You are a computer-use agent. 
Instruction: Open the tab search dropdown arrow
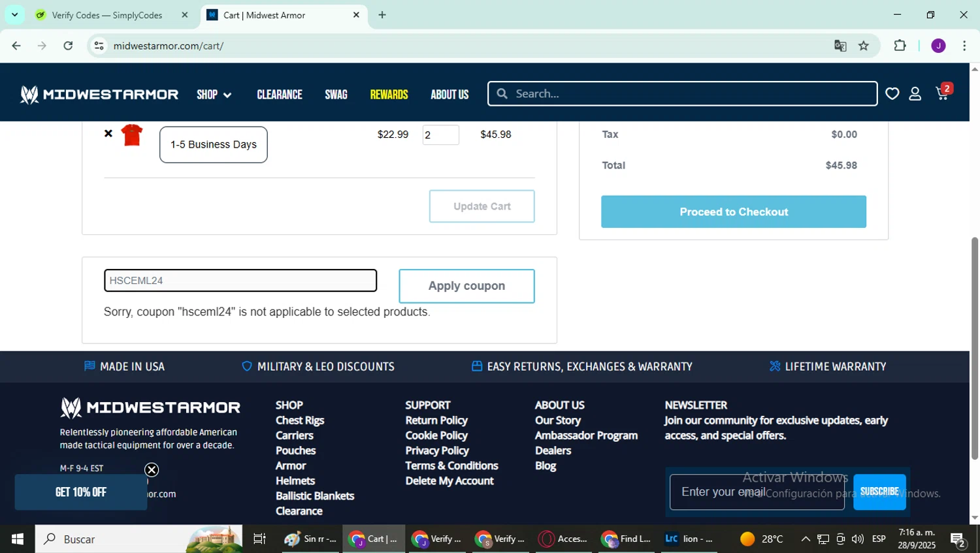14,14
